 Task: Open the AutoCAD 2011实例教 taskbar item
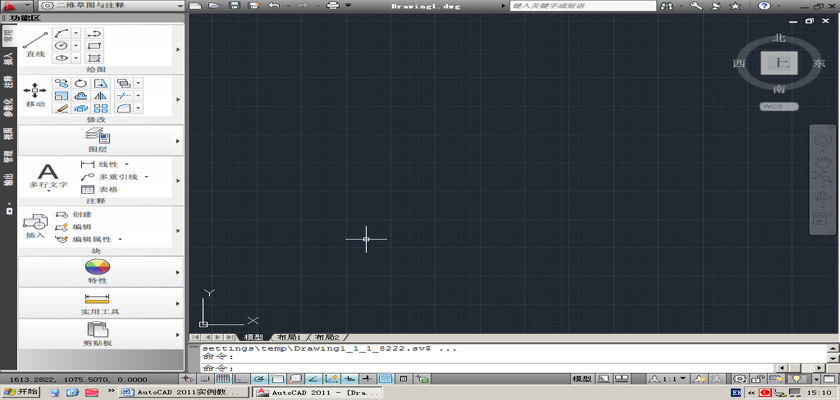pyautogui.click(x=183, y=392)
